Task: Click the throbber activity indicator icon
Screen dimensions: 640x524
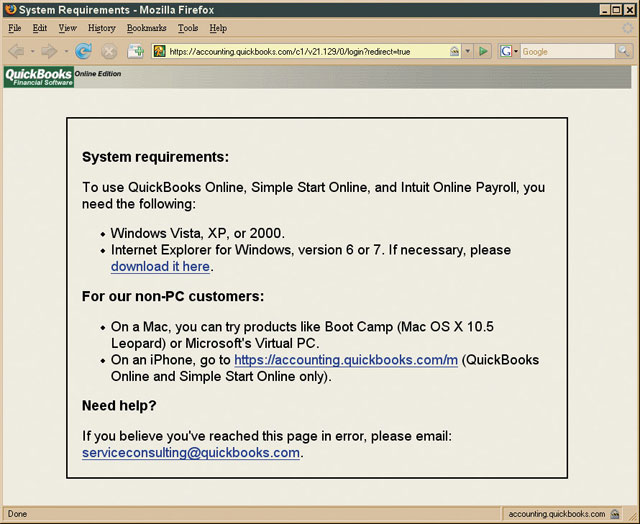Action: coord(628,28)
